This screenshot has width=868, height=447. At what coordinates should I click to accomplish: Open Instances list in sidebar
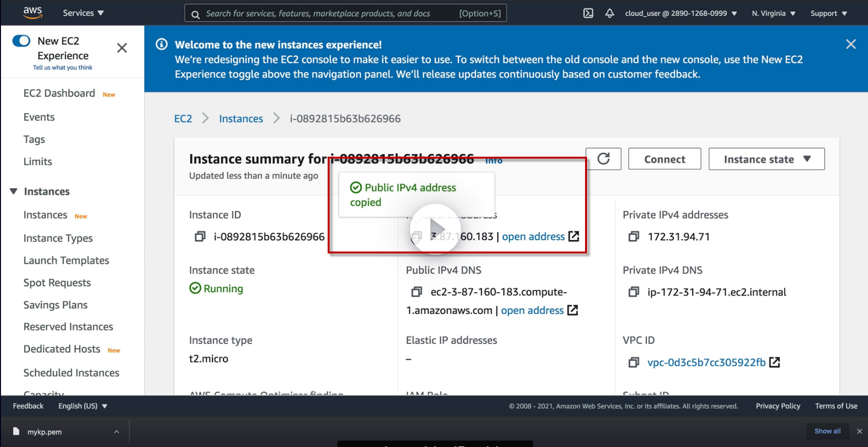(45, 215)
